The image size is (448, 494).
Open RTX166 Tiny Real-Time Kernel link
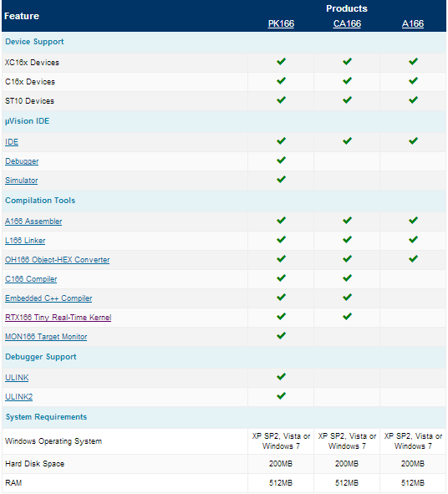[59, 318]
